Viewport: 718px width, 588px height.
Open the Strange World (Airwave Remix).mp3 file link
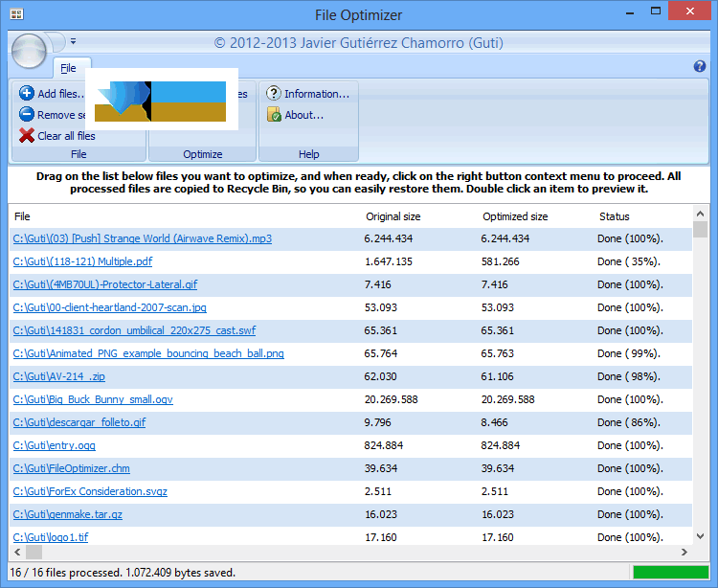pos(142,238)
